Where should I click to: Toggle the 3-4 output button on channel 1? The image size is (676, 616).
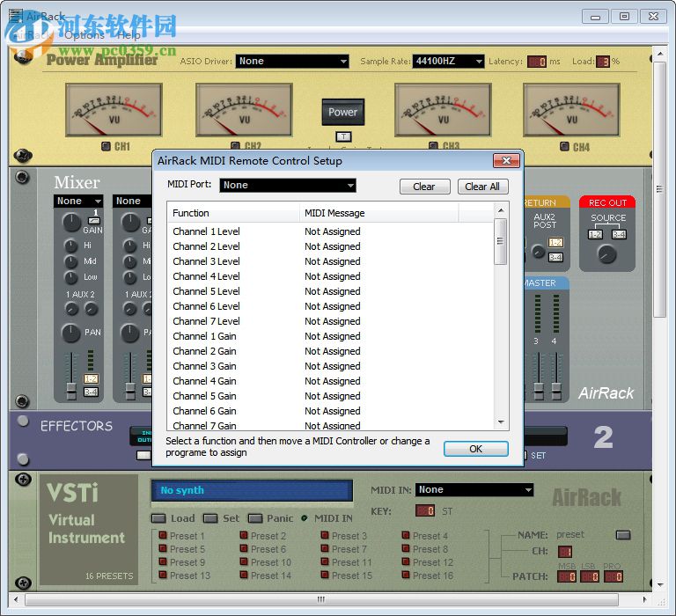(x=91, y=392)
